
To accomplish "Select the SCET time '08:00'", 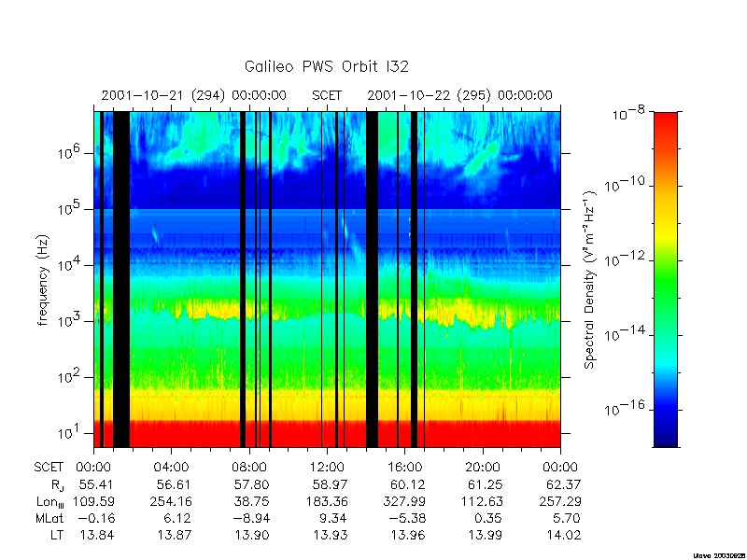I will click(249, 468).
